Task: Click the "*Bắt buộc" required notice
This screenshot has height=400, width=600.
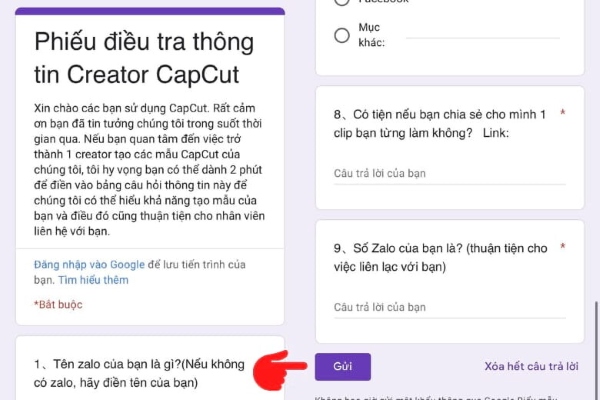Action: (x=58, y=305)
